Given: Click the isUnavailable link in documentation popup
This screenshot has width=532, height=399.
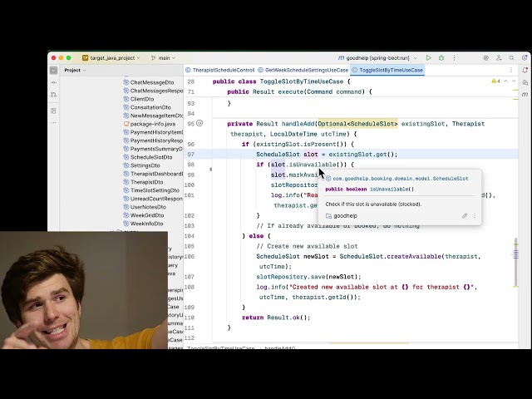Looking at the screenshot, I should 392,190.
